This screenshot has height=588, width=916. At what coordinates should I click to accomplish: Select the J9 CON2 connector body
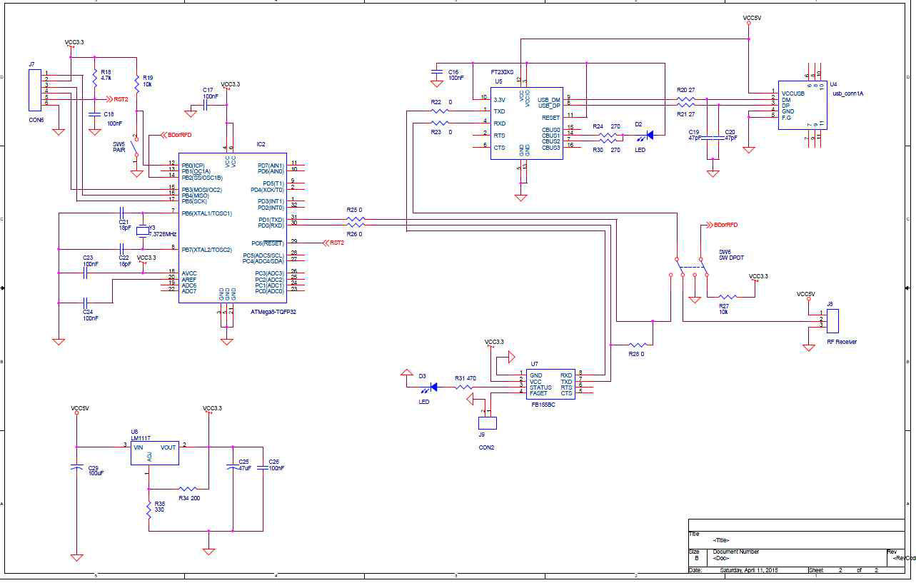488,423
